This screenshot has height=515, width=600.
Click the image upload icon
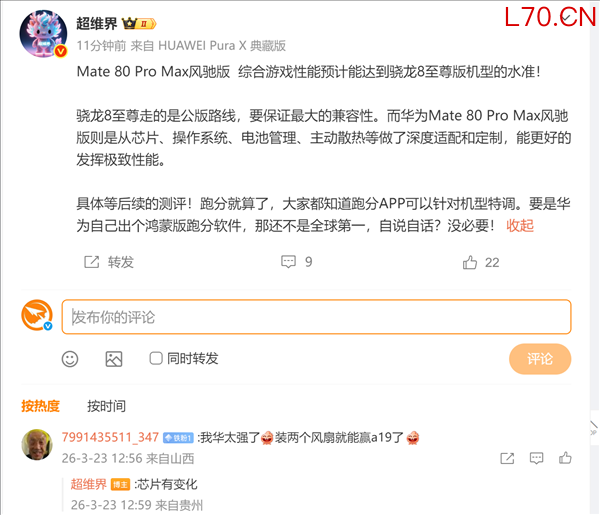tap(114, 359)
